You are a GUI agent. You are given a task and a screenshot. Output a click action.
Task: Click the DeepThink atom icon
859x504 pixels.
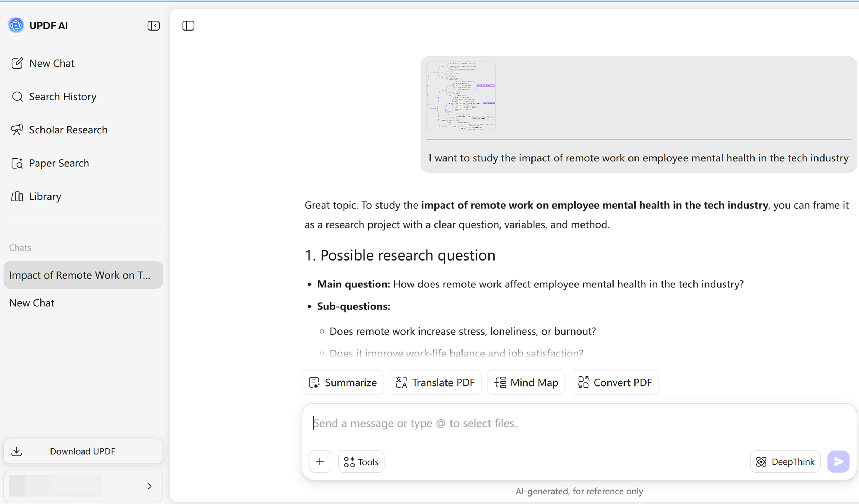pos(761,462)
